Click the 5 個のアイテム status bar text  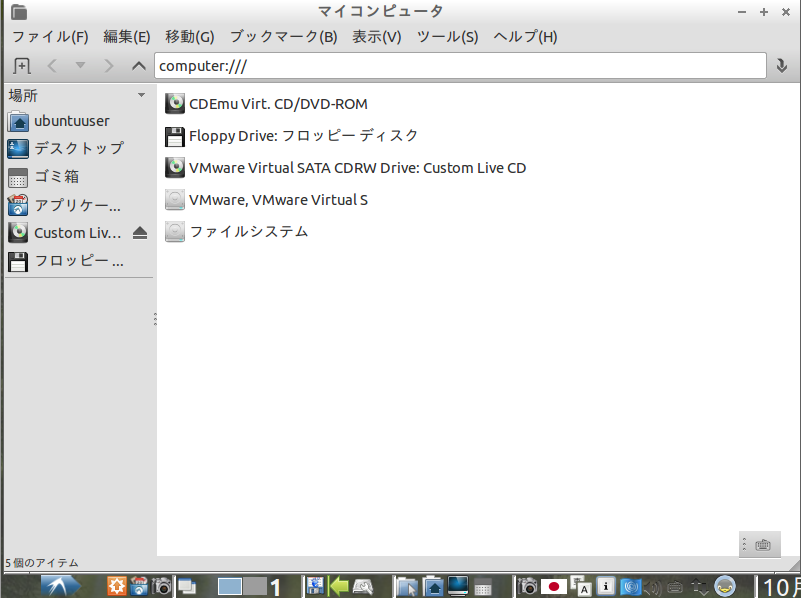click(x=42, y=563)
